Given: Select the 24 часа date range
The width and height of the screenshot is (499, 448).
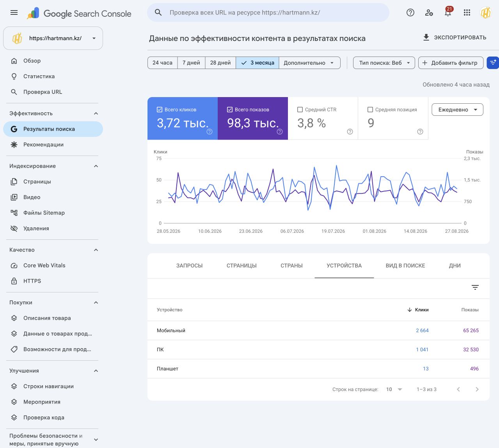Looking at the screenshot, I should [x=162, y=63].
